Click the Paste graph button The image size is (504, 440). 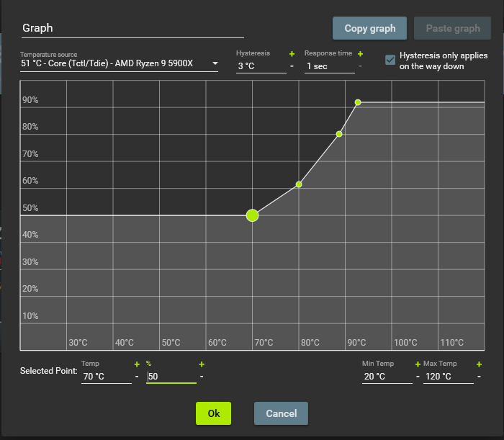(453, 28)
